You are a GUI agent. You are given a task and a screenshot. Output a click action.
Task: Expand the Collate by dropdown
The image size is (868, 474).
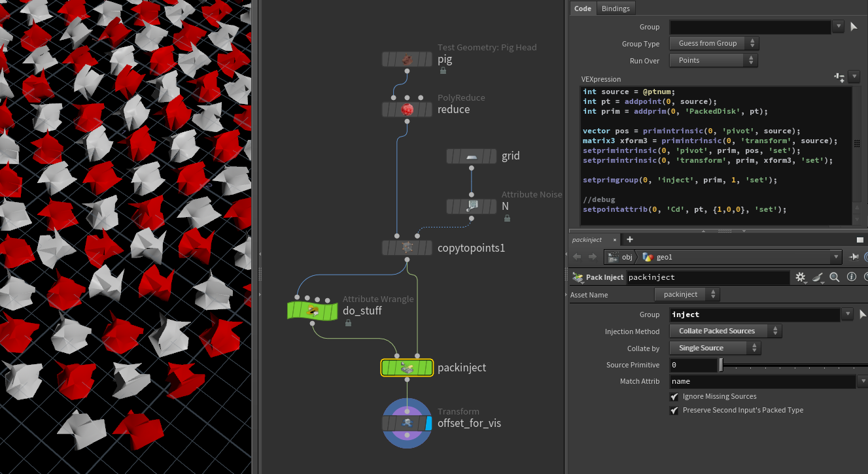pos(715,348)
